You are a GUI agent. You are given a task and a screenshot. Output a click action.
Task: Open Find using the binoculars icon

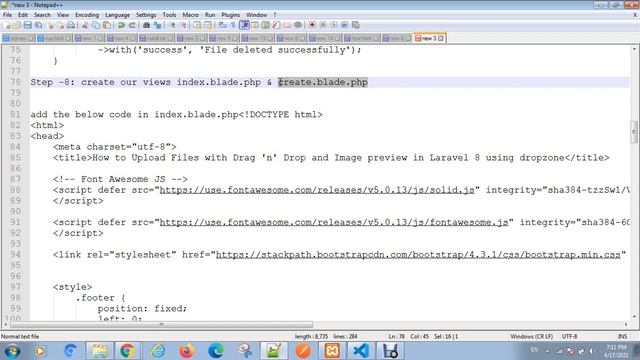[x=146, y=25]
